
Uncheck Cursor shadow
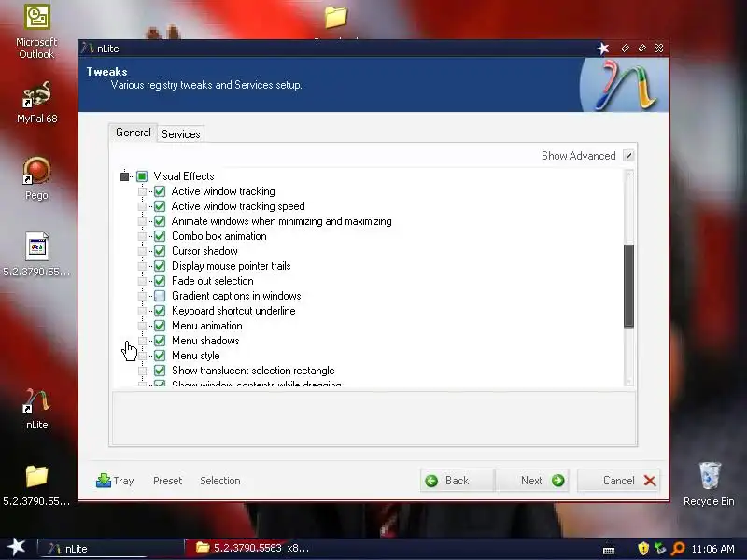coord(160,251)
